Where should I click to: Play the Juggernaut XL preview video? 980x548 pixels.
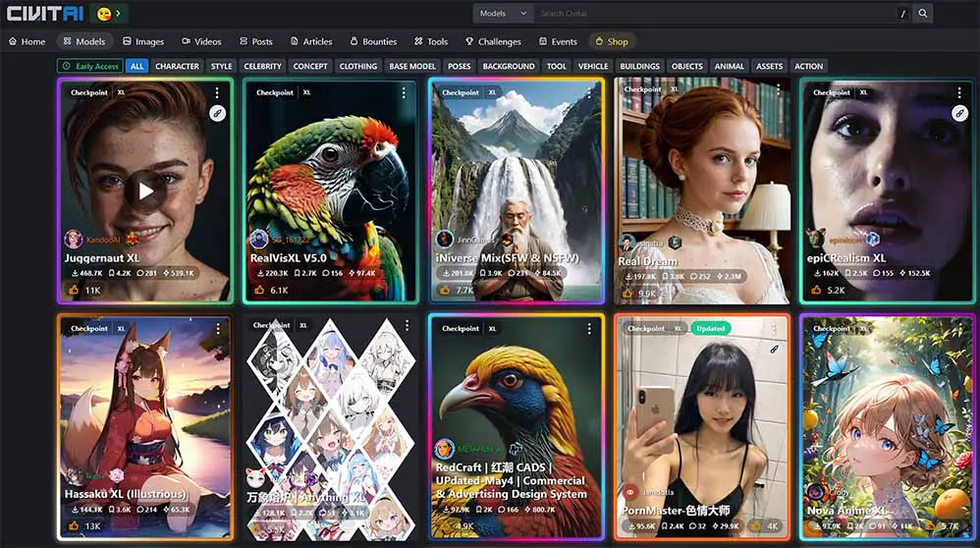click(x=145, y=192)
